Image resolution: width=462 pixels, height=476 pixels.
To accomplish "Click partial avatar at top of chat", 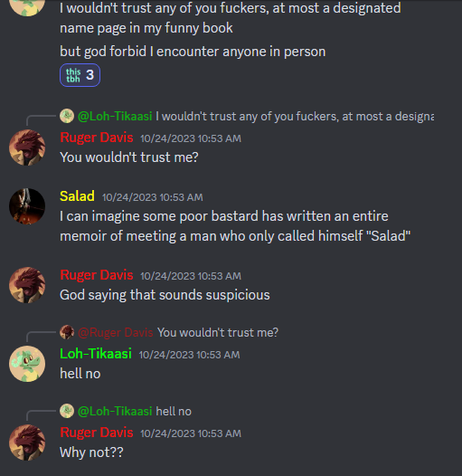I will click(27, 7).
